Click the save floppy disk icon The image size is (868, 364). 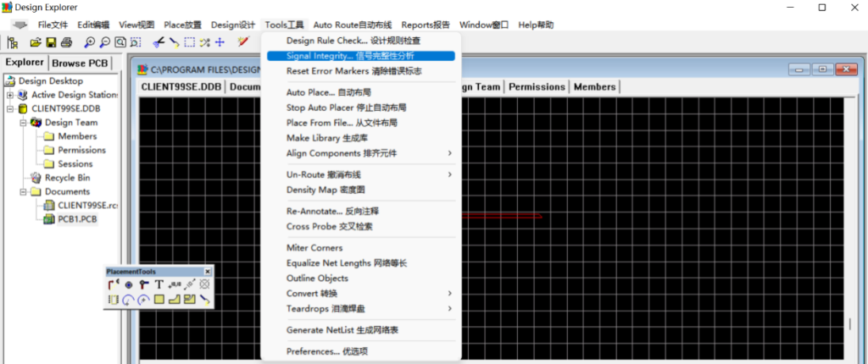pyautogui.click(x=51, y=41)
